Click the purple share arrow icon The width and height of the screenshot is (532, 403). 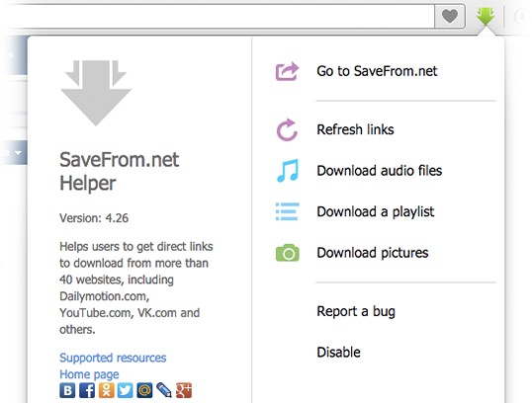[x=287, y=71]
